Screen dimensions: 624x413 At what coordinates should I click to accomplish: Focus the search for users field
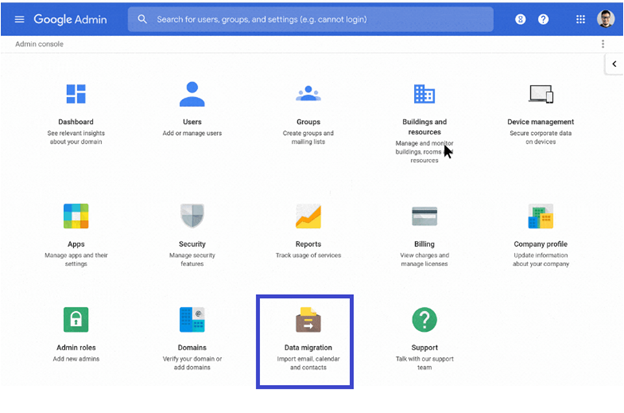click(x=310, y=19)
